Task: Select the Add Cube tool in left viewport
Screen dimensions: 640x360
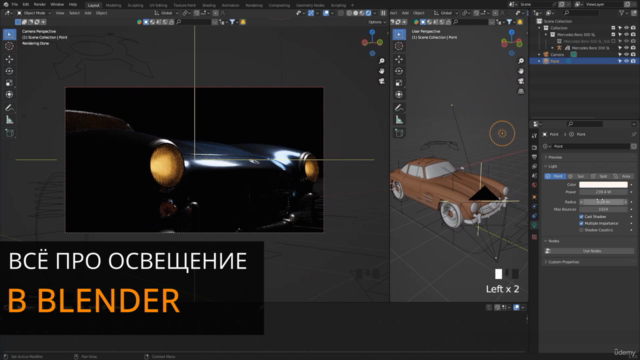Action: coord(9,133)
